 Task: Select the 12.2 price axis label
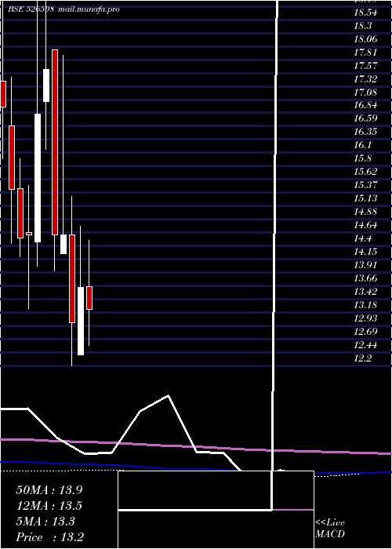tap(363, 358)
